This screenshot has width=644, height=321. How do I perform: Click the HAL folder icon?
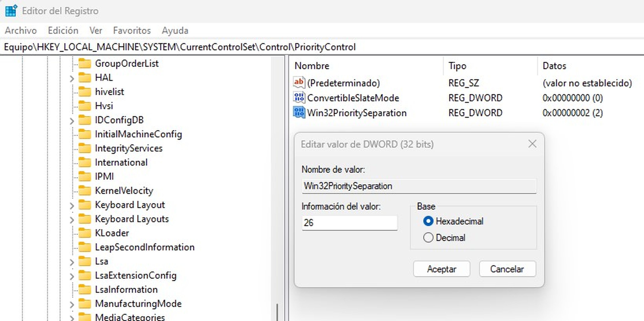85,78
